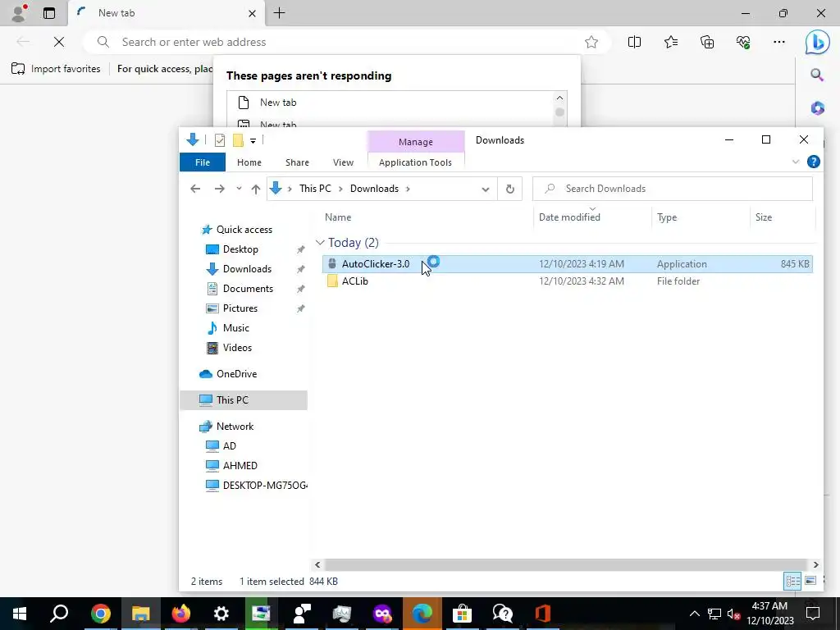
Task: Switch to the Share ribbon tab
Action: (297, 162)
